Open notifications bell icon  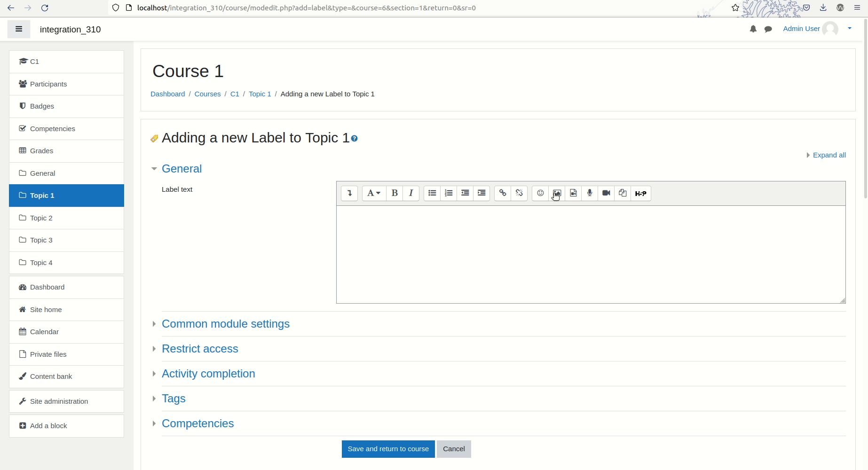point(753,29)
